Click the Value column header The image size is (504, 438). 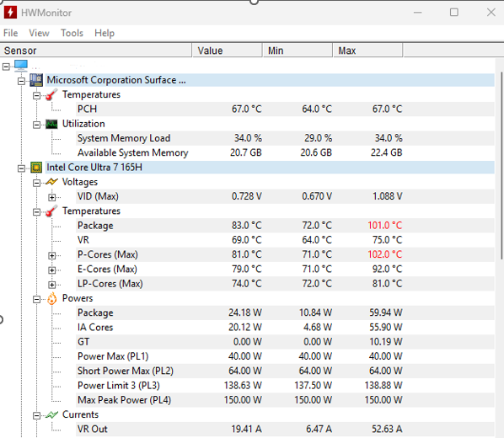[228, 51]
